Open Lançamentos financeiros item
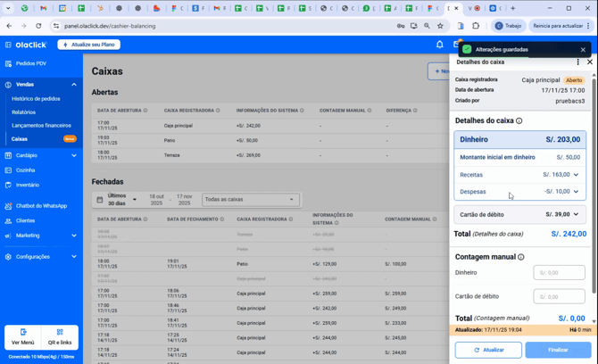This screenshot has width=598, height=364. (41, 126)
